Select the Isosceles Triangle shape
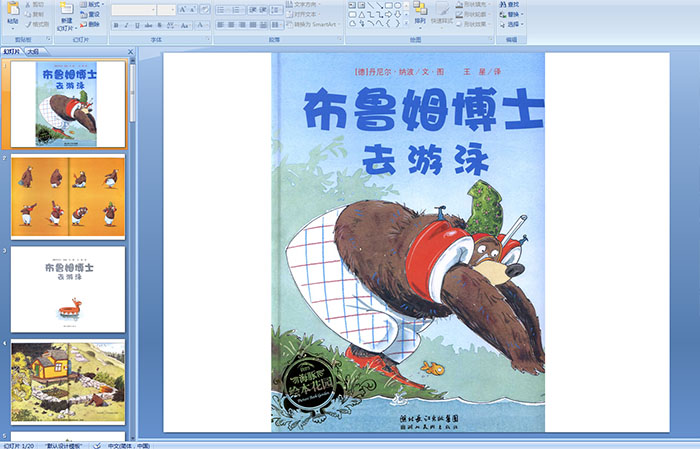 [362, 15]
